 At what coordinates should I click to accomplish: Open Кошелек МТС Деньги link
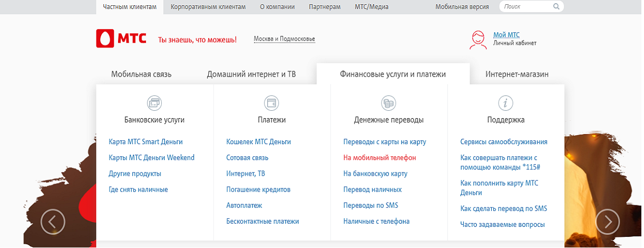258,142
